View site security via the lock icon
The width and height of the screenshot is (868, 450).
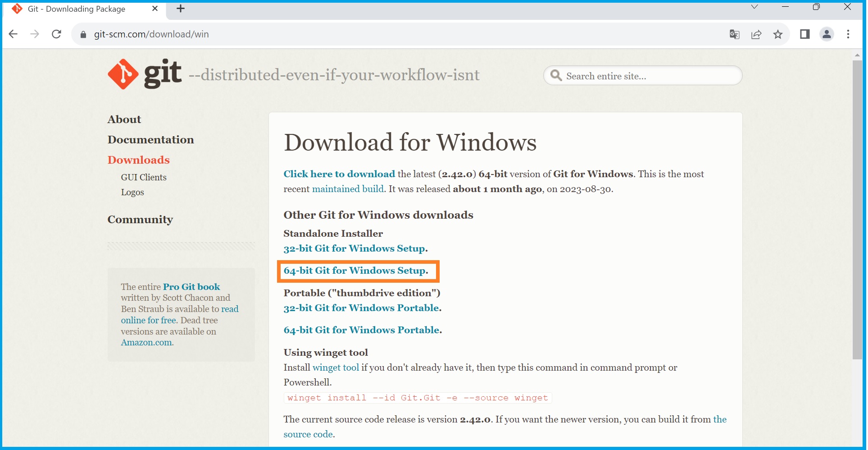[x=82, y=34]
